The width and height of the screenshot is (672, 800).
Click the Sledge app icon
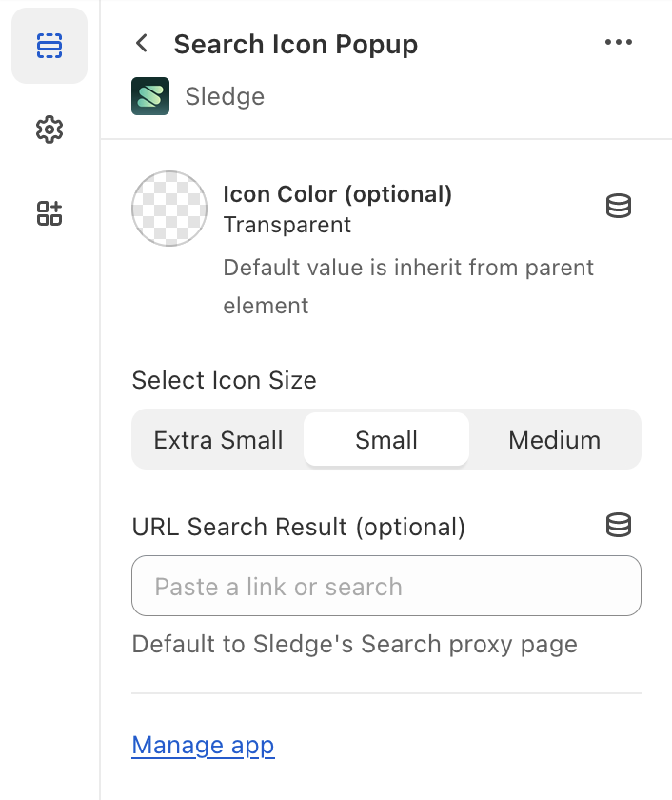[149, 95]
